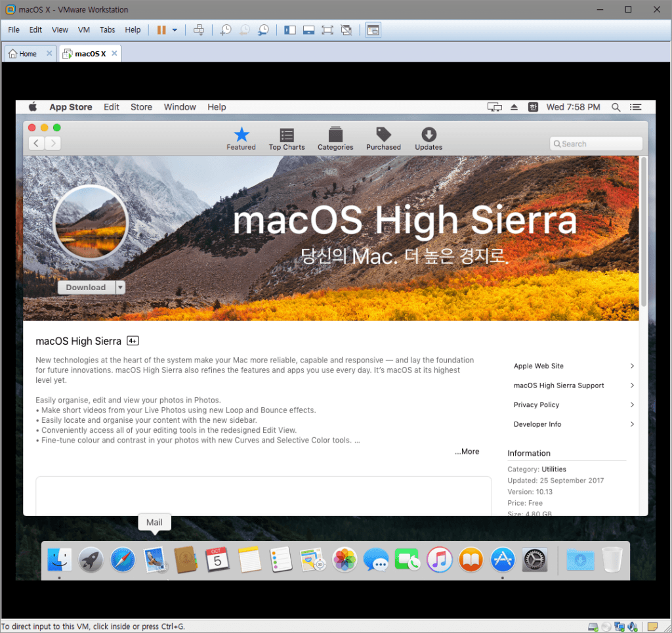Open Notification Center list icon

[635, 107]
